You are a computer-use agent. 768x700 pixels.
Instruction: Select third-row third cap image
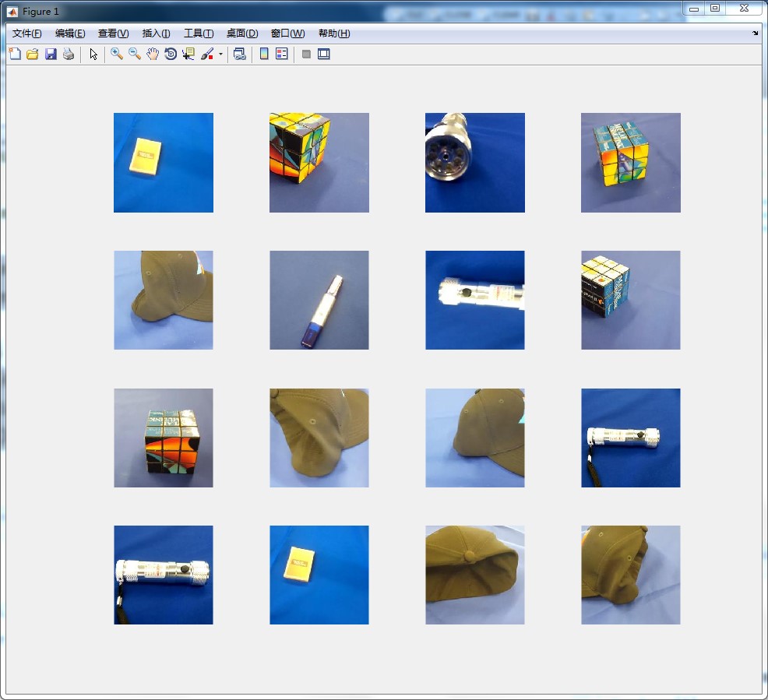tap(475, 438)
